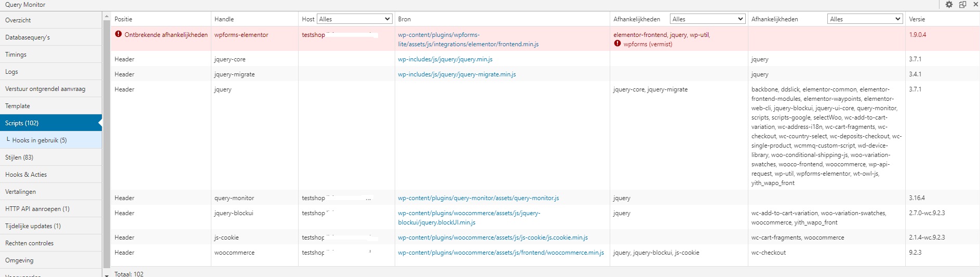Open js.cookie.min.js source link
The height and width of the screenshot is (277, 980).
(x=493, y=238)
